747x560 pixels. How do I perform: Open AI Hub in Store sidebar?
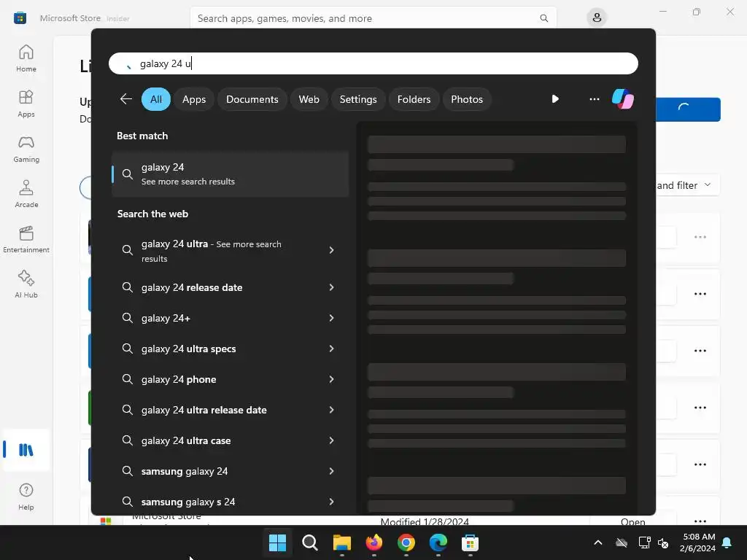click(x=26, y=285)
